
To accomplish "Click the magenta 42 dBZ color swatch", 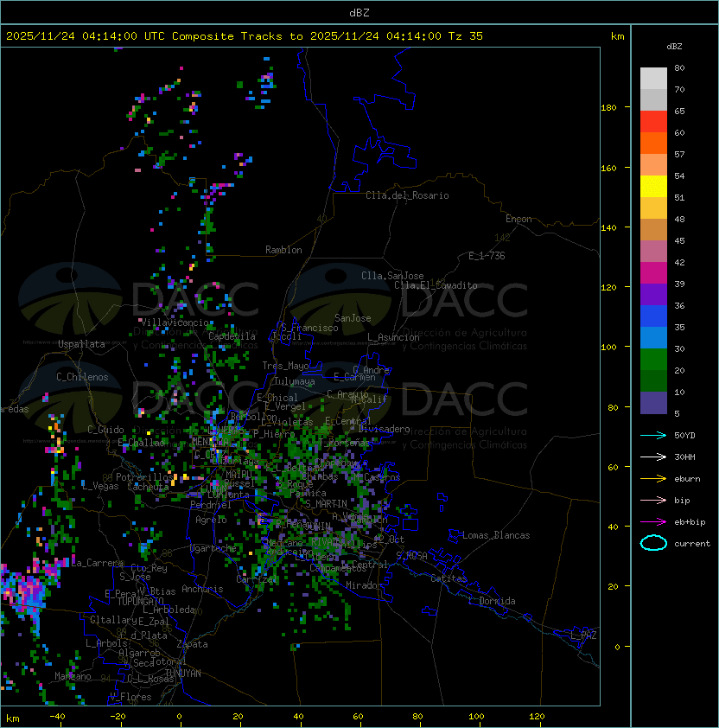I will click(653, 272).
